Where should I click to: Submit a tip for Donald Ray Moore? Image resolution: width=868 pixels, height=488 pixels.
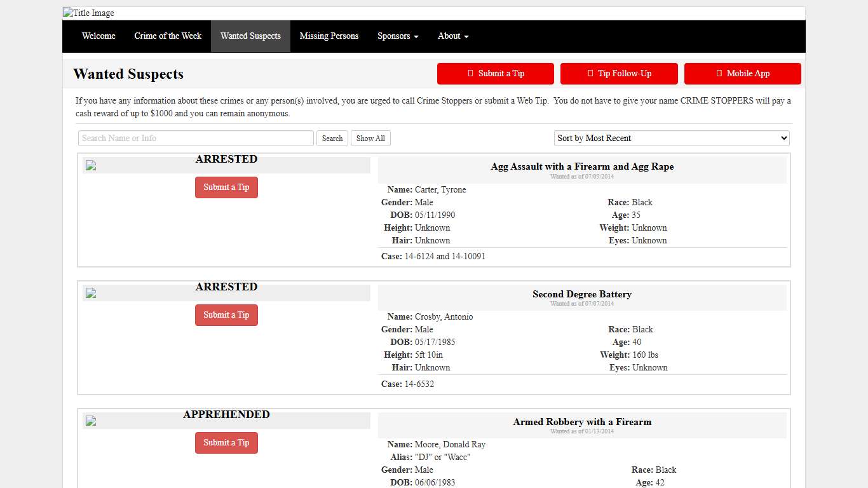(226, 443)
